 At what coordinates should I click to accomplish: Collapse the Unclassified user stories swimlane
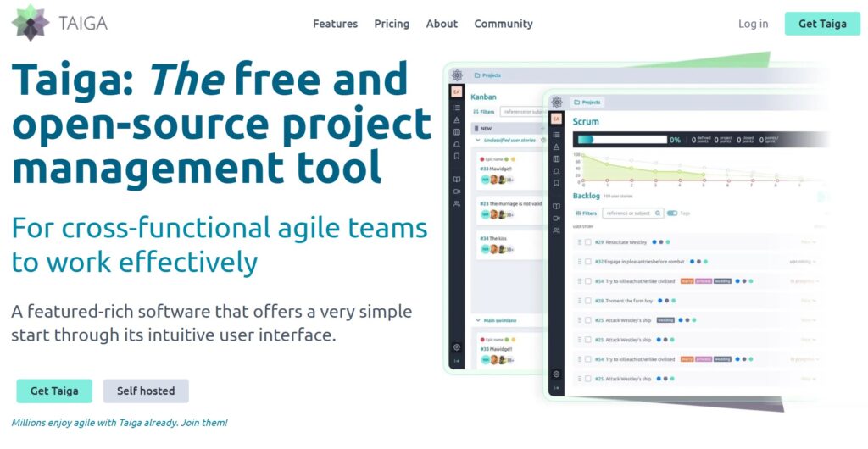478,141
